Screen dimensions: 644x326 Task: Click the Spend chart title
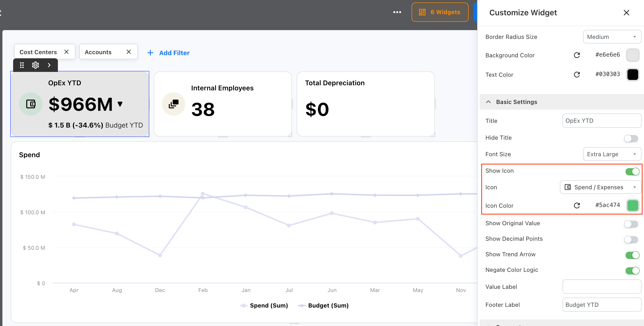29,155
